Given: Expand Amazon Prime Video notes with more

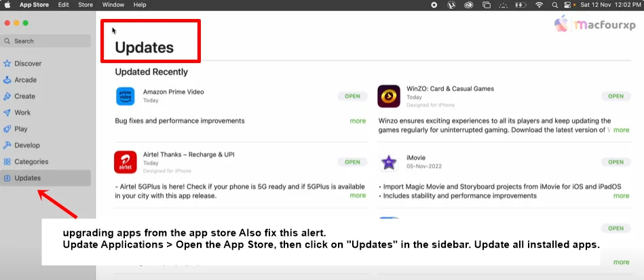Looking at the screenshot, I should 358,121.
